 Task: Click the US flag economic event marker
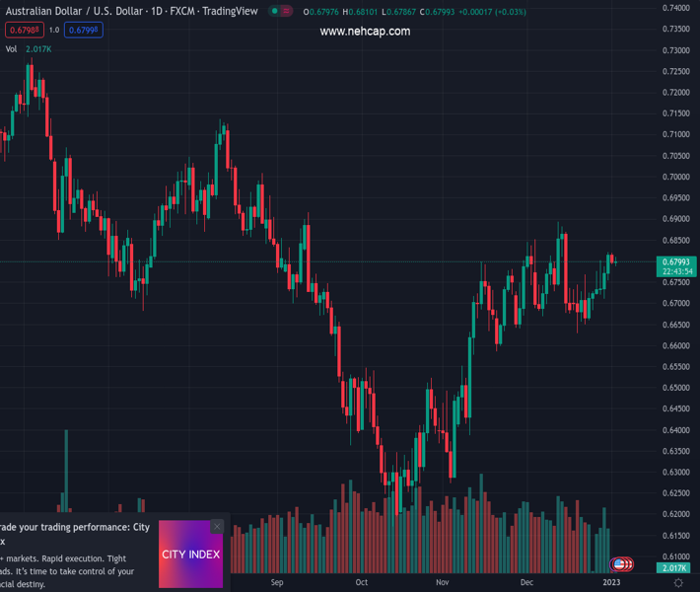point(619,564)
